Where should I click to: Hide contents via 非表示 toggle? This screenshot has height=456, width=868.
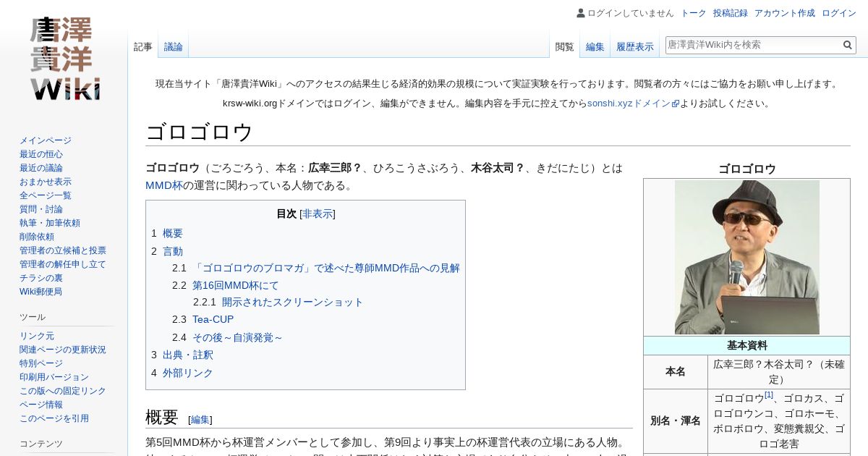[318, 214]
